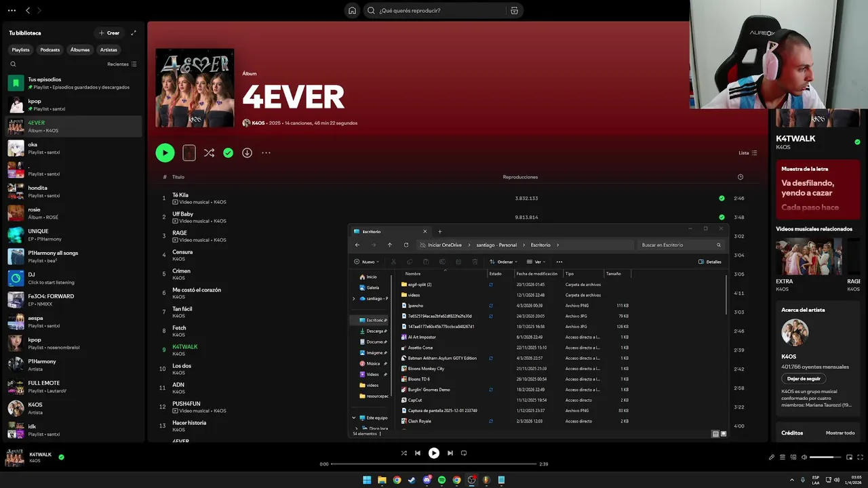The image size is (868, 488).
Task: Open the Nuevo dropdown in File Explorer
Action: point(367,262)
